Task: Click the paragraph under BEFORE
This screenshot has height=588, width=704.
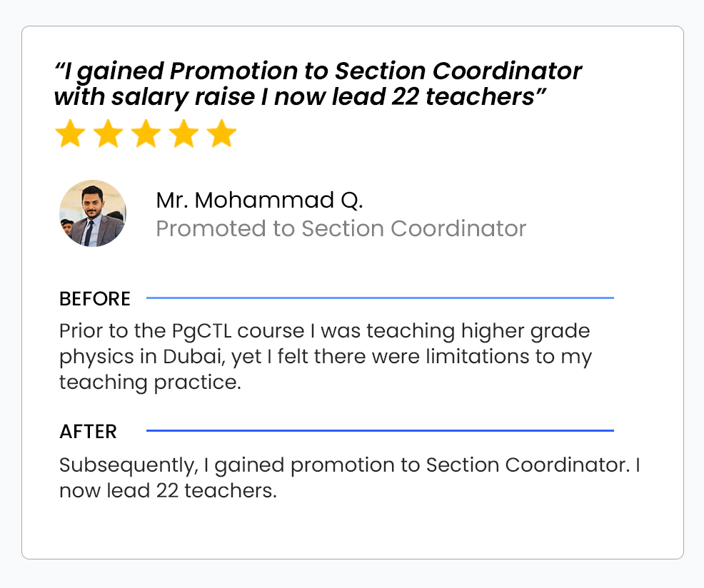Action: click(325, 357)
